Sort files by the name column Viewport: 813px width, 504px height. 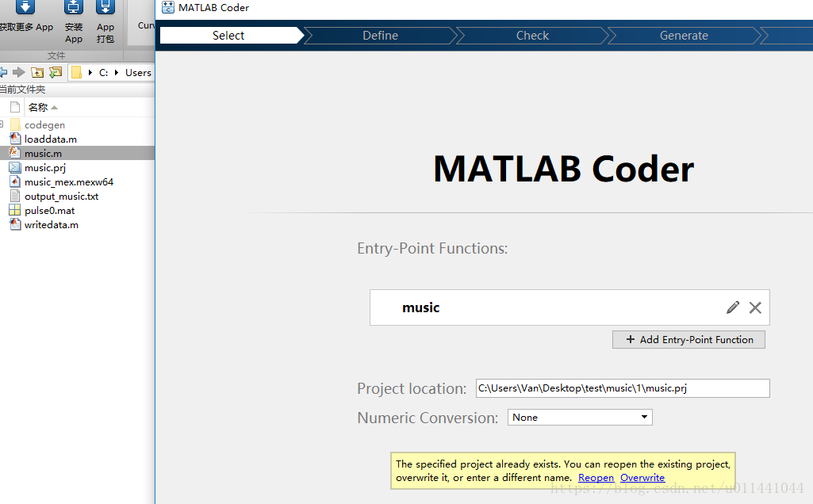[x=43, y=107]
